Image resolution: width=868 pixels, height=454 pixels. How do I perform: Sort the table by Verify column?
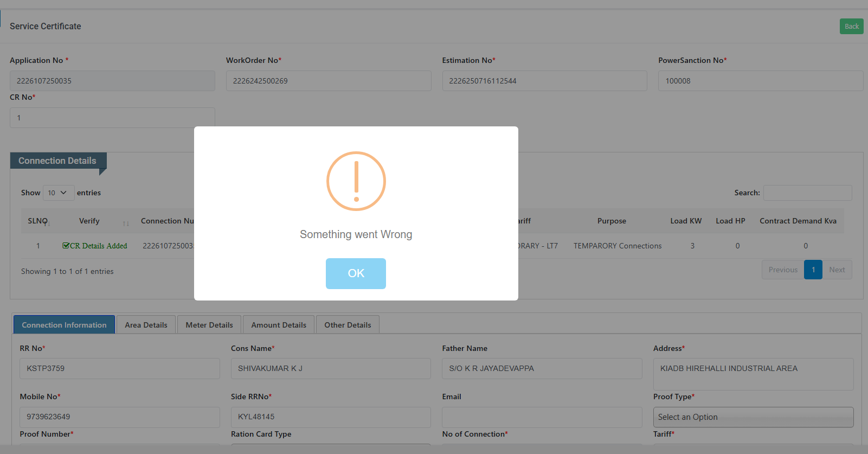89,221
